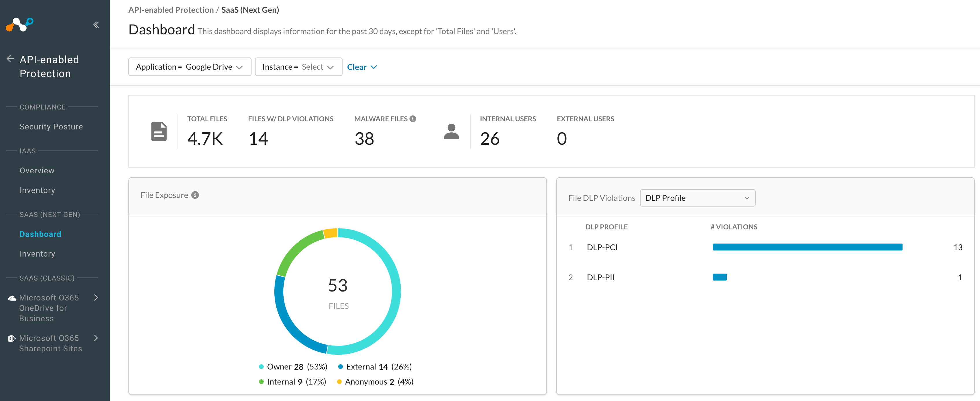This screenshot has width=980, height=401.
Task: Click the File Exposure info icon
Action: coord(195,195)
